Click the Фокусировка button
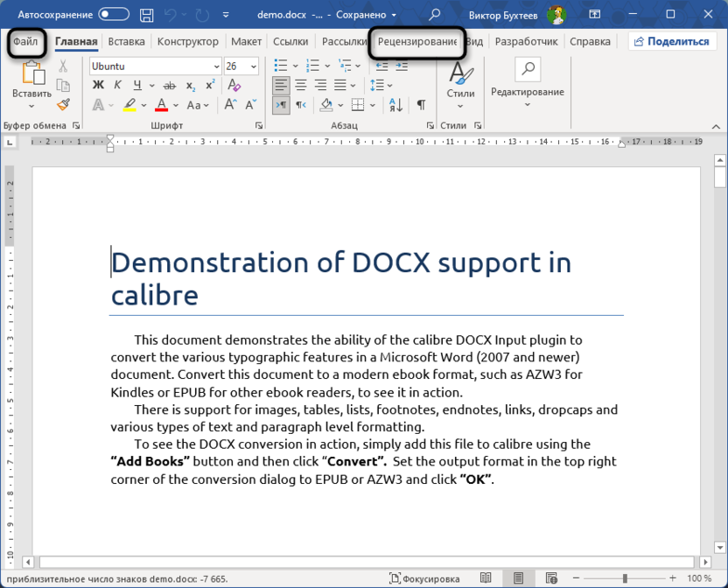This screenshot has height=588, width=728. pos(424,578)
